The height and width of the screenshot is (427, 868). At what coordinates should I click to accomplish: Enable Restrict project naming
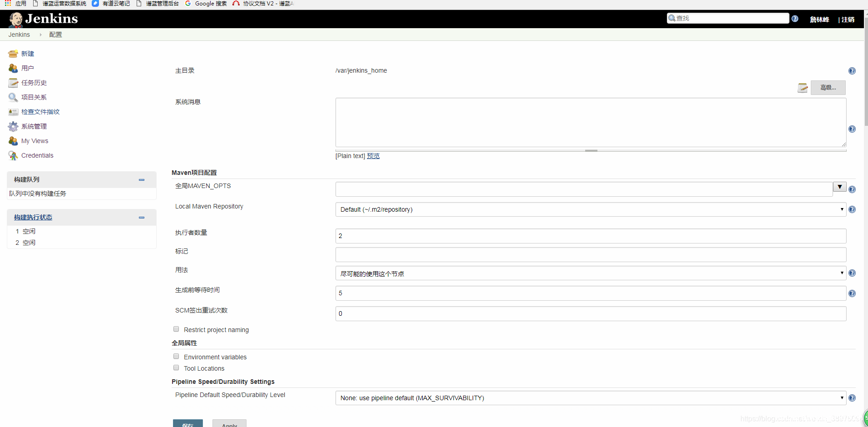[176, 328]
